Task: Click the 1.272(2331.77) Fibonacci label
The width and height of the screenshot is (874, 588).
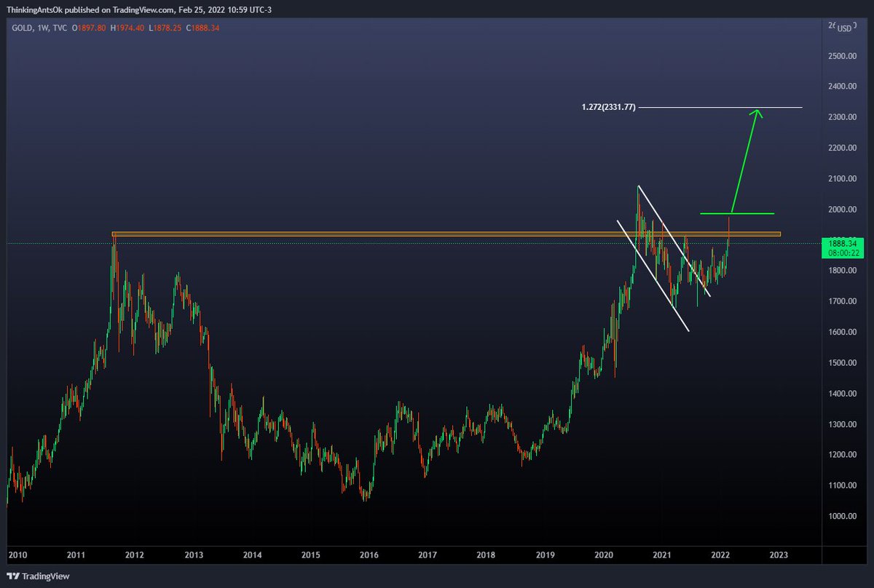Action: [609, 108]
